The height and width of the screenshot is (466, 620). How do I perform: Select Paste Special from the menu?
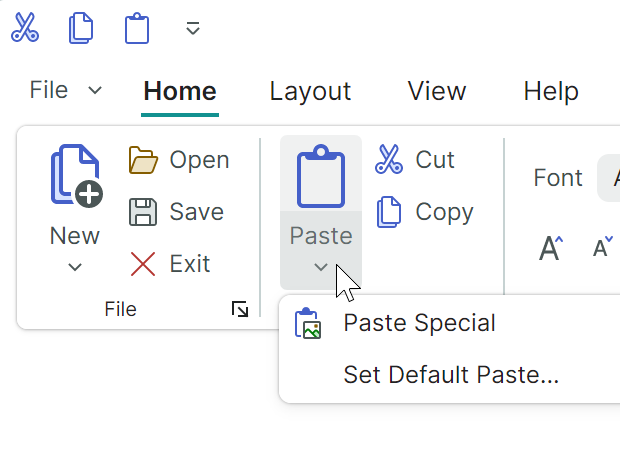pyautogui.click(x=419, y=323)
